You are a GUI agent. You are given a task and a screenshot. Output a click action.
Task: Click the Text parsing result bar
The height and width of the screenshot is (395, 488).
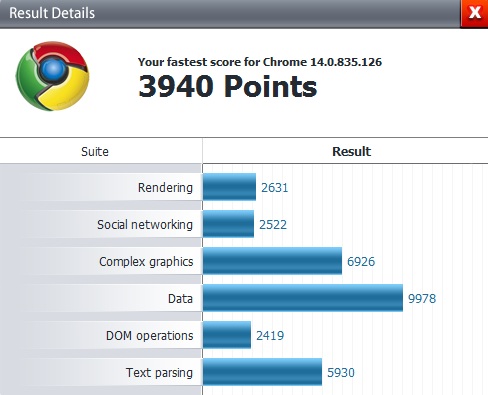(262, 372)
